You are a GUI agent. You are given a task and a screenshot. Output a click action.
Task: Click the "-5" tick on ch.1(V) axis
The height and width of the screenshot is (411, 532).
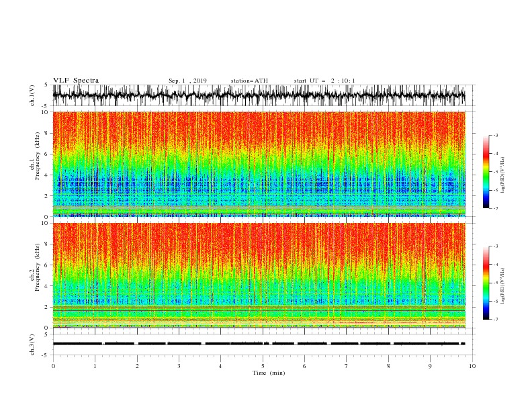(46, 106)
